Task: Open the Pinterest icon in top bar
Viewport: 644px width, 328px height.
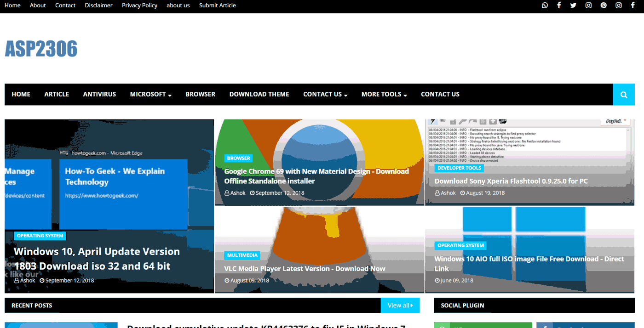Action: point(604,6)
